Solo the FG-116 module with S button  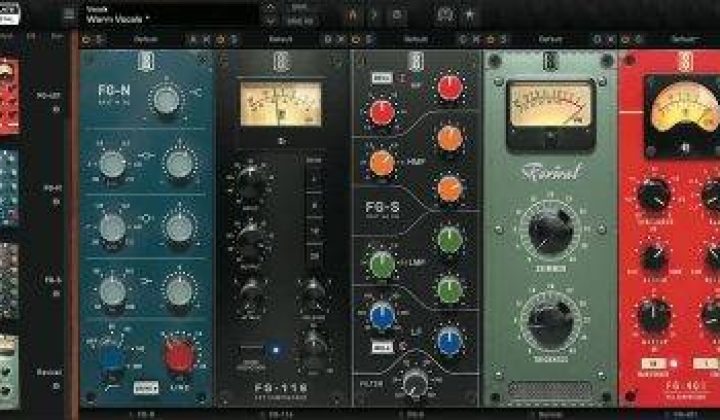234,39
